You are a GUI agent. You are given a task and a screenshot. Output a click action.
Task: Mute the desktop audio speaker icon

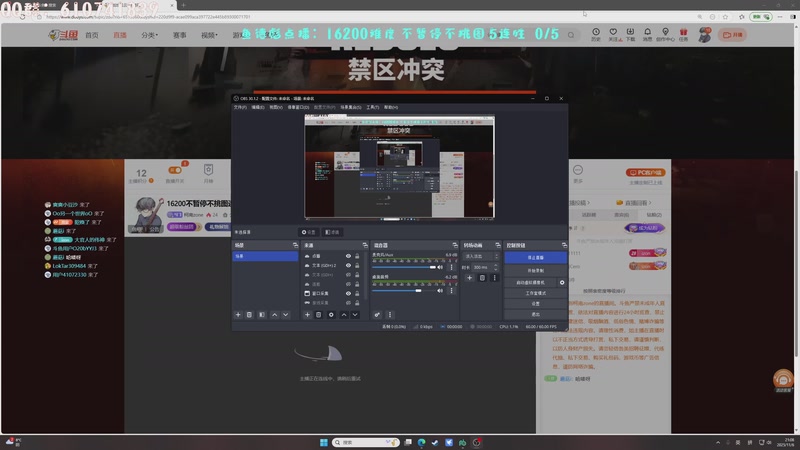pos(440,291)
